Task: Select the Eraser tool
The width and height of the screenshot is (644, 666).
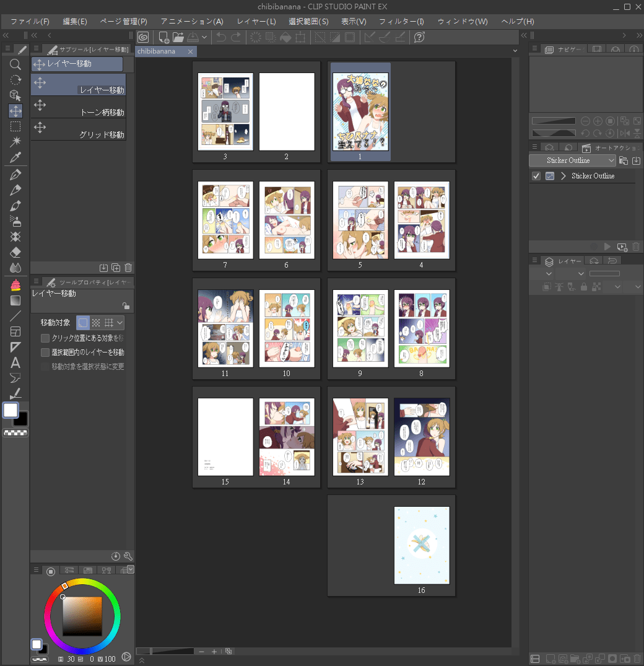Action: point(15,252)
